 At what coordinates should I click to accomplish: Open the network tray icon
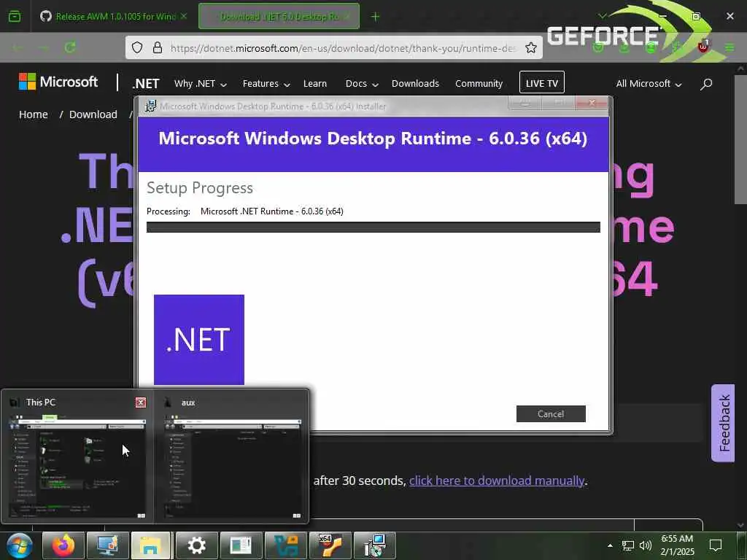point(628,545)
